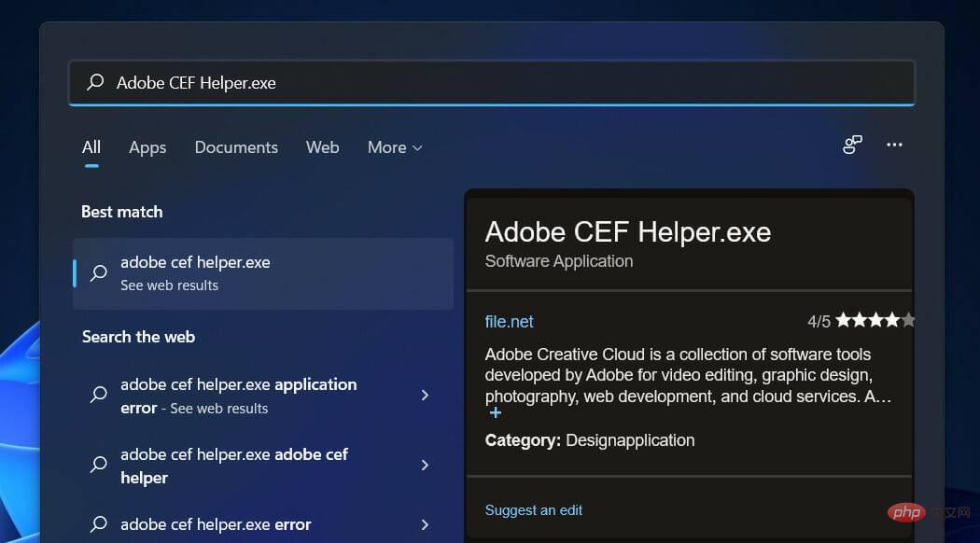Click the magnifier icon beside 'adobe cef helper.exe error'
Screen dimensions: 980x543
(98, 524)
